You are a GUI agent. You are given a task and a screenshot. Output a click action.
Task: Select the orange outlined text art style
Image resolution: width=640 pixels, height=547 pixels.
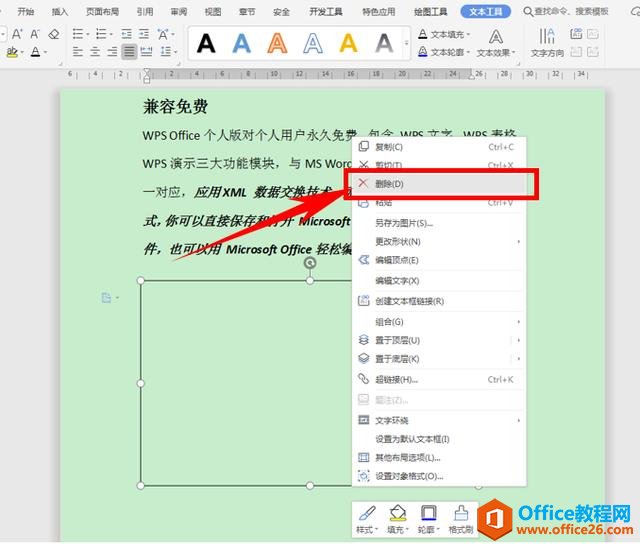(277, 44)
